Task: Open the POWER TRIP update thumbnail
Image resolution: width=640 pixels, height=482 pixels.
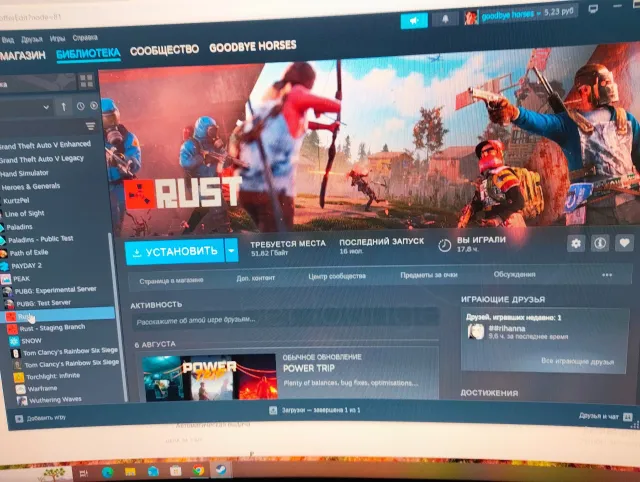Action: tap(209, 378)
